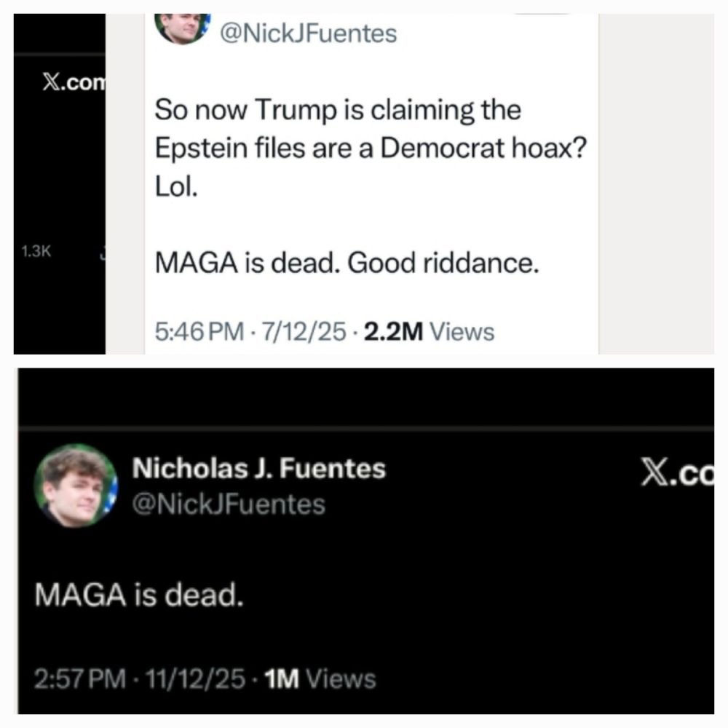Open the profile picture on the bottom tweet
The image size is (728, 728).
(76, 485)
